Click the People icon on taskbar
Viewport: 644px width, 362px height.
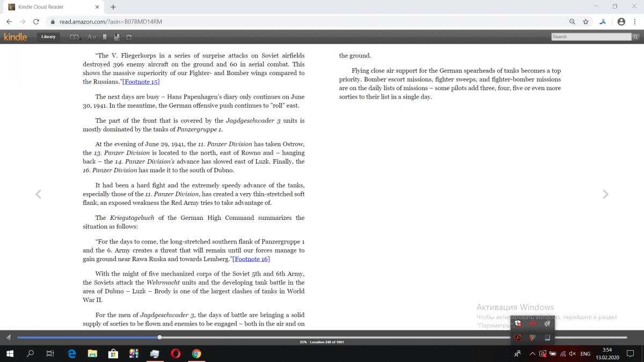click(x=517, y=354)
